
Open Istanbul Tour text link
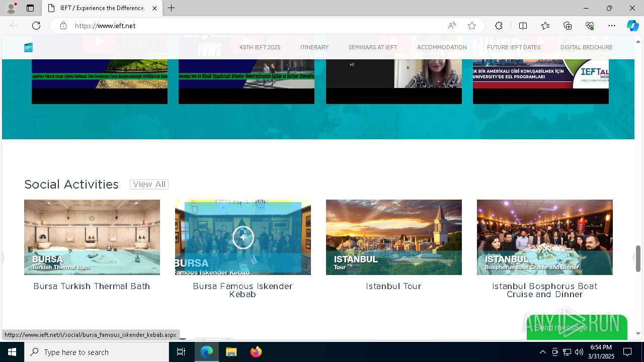point(393,286)
